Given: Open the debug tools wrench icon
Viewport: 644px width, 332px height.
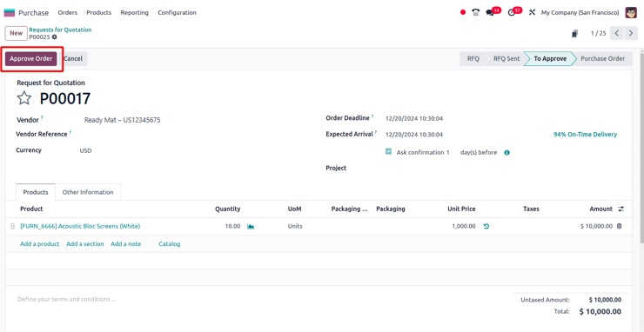Looking at the screenshot, I should pos(532,12).
